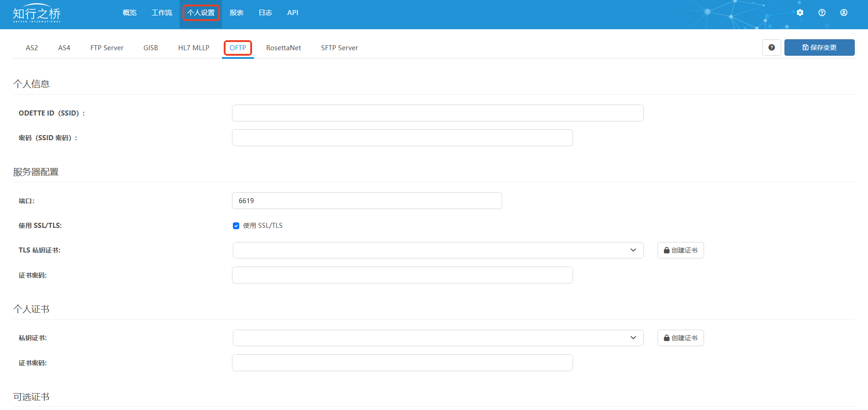The height and width of the screenshot is (410, 868).
Task: Switch to the RosettaNet tab
Action: tap(284, 48)
